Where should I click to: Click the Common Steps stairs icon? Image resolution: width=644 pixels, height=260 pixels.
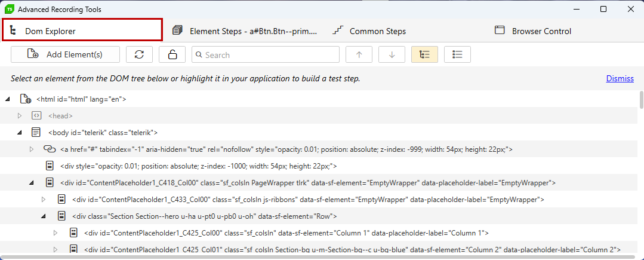pos(338,30)
